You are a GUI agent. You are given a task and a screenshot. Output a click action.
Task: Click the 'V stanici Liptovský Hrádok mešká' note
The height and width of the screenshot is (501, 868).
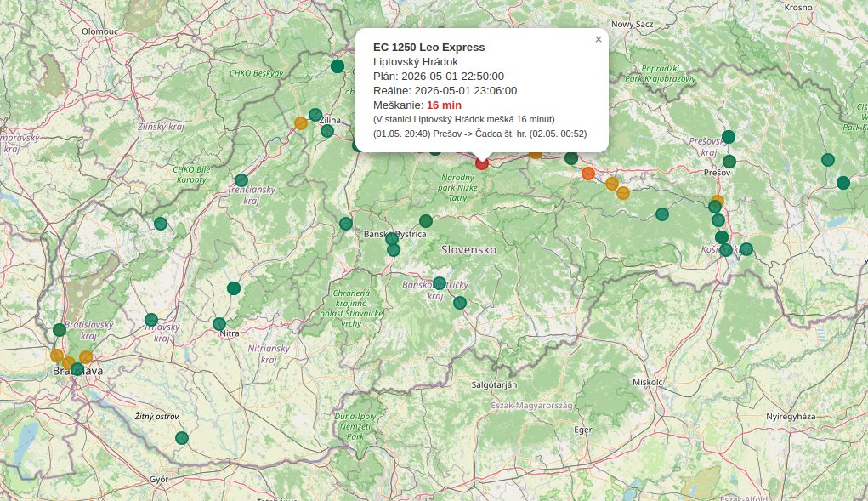click(464, 120)
